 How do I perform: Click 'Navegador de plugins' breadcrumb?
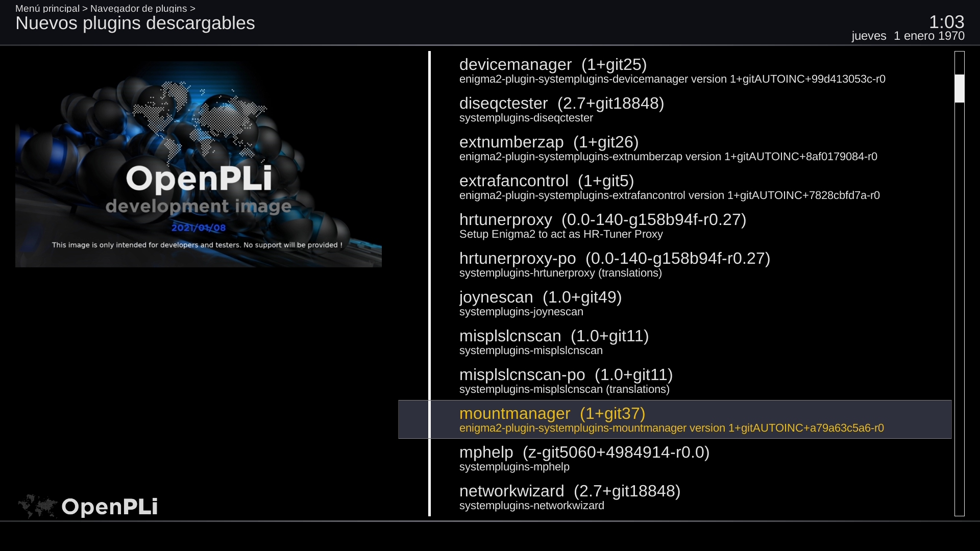[x=138, y=8]
